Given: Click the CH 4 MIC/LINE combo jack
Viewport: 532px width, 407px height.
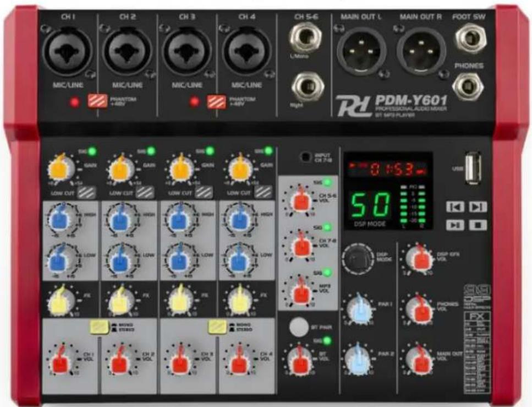Looking at the screenshot, I should coord(246,51).
